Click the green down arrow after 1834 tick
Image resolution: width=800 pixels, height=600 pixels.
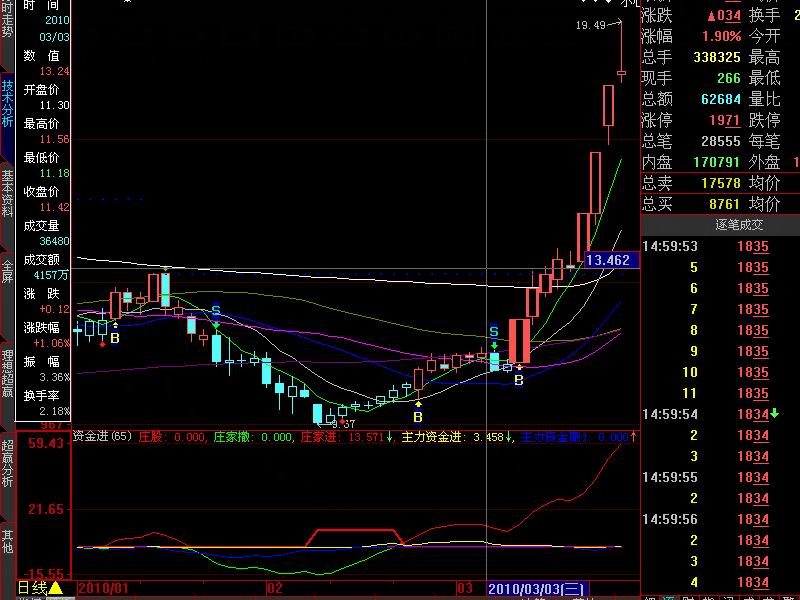pos(774,414)
